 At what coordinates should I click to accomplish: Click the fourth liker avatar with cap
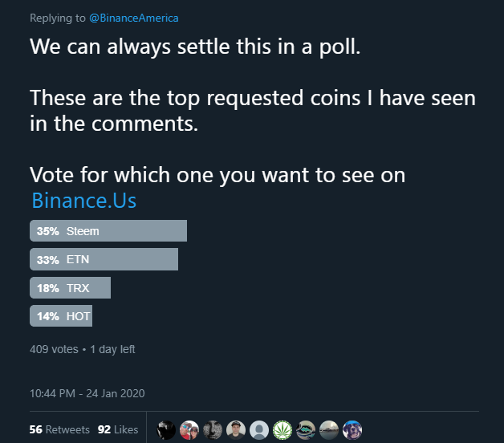[x=236, y=429]
